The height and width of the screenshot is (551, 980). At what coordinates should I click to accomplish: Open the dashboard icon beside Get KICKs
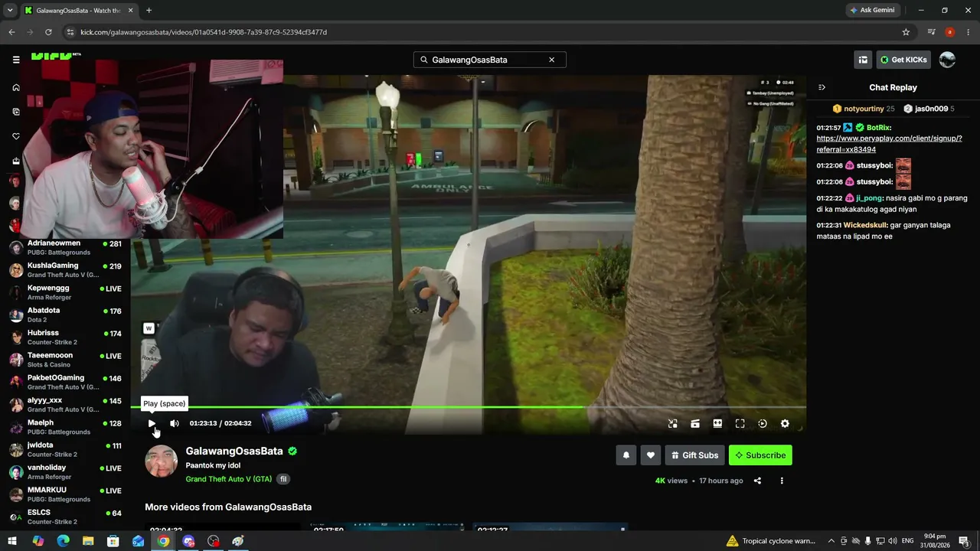point(863,60)
